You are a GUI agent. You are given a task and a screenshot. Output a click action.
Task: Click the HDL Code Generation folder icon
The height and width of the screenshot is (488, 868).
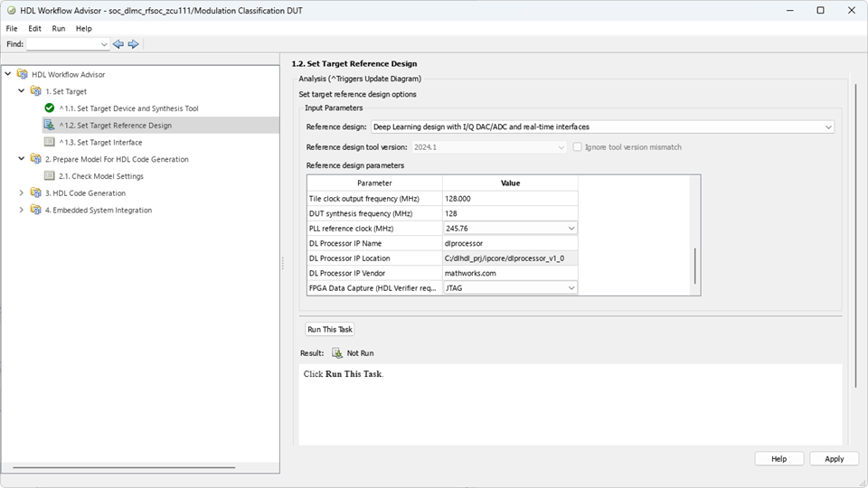(36, 193)
